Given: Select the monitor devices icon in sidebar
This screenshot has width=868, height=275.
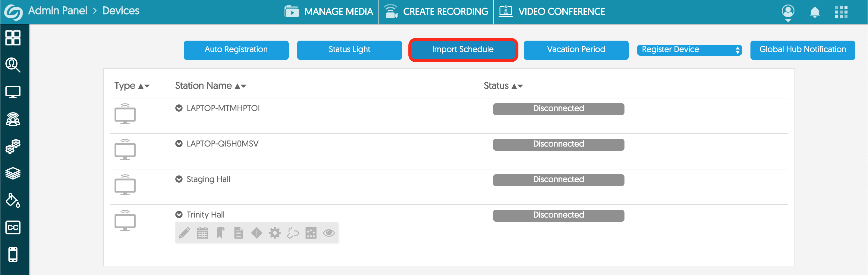Looking at the screenshot, I should (13, 92).
